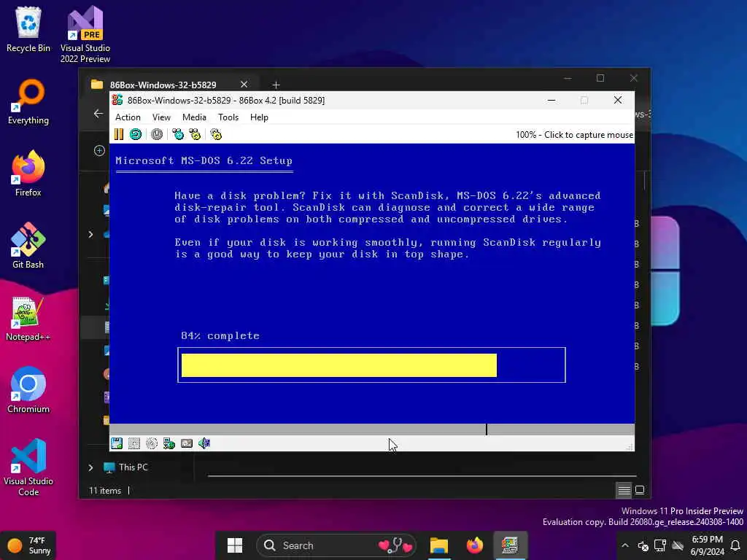The width and height of the screenshot is (747, 560).
Task: Expand the This PC tree node
Action: click(90, 467)
